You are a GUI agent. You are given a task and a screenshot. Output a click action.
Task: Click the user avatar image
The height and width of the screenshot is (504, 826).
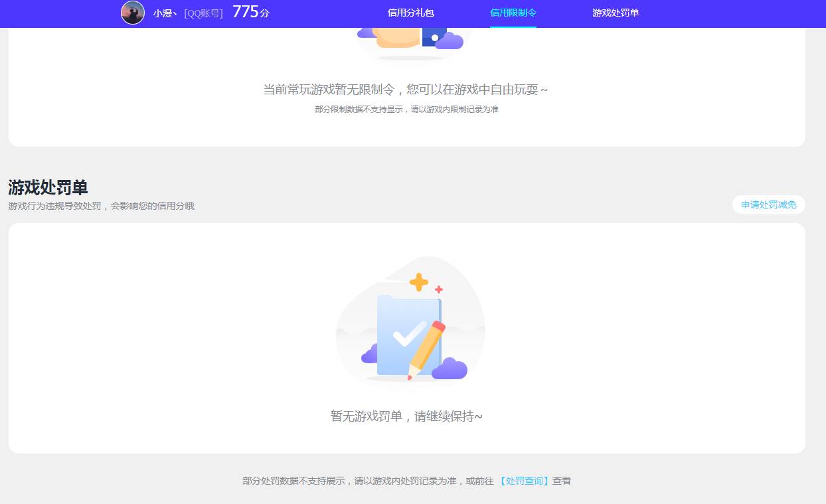tap(133, 13)
